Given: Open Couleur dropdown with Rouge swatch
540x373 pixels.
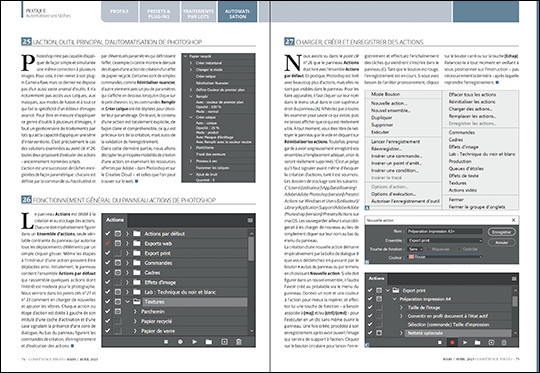Looking at the screenshot, I should 445,257.
